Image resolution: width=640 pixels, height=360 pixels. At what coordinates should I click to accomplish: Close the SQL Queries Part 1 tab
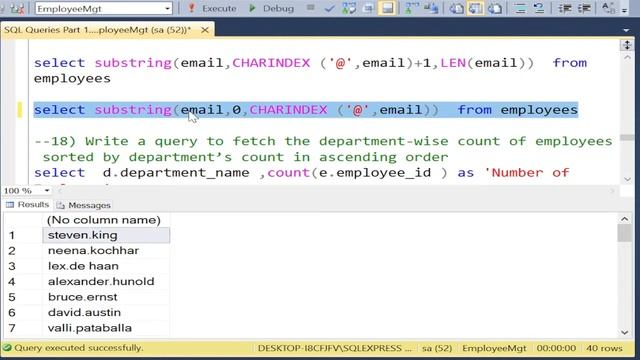[205, 30]
